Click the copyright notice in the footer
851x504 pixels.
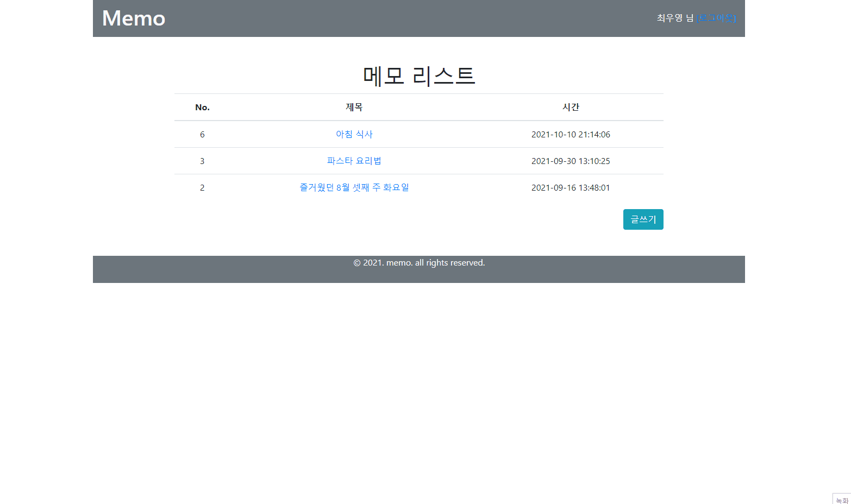419,262
